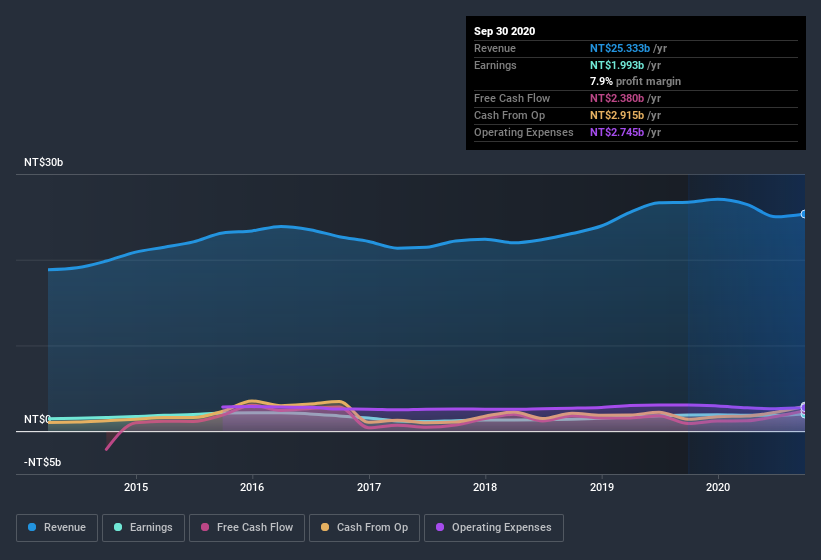Select the 2019 x-axis label
This screenshot has width=821, height=560.
point(602,487)
